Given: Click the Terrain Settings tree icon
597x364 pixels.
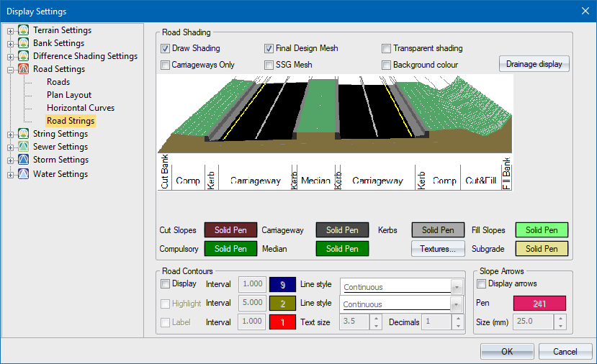Looking at the screenshot, I should 24,30.
